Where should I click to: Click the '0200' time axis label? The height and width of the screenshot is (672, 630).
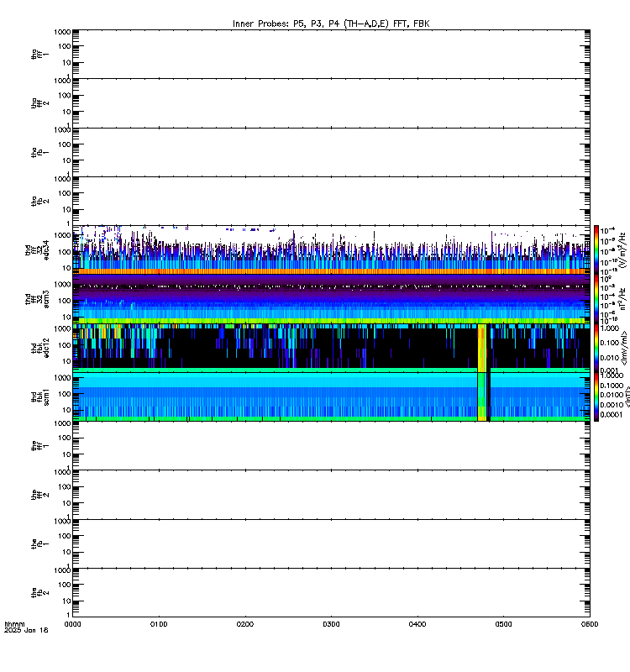point(244,624)
